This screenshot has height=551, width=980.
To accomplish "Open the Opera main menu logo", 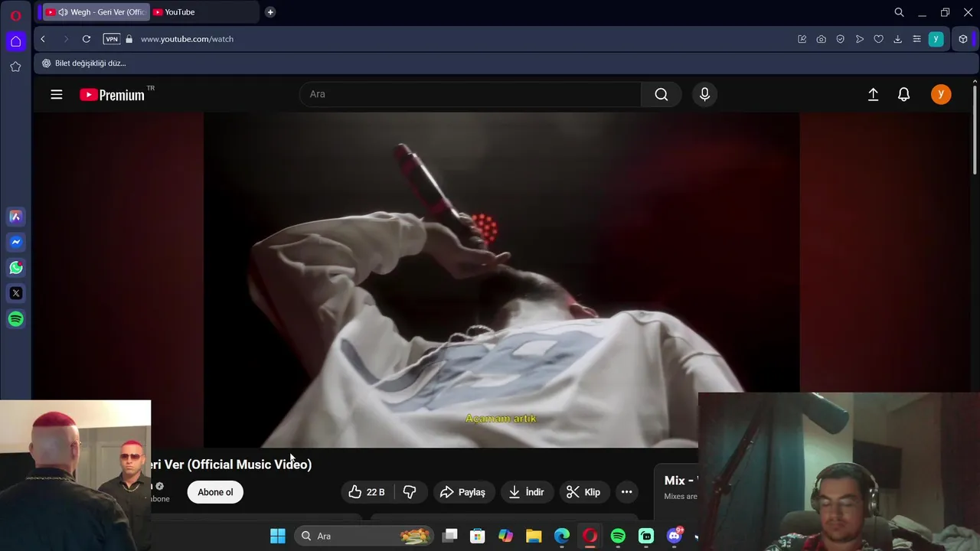I will [15, 15].
